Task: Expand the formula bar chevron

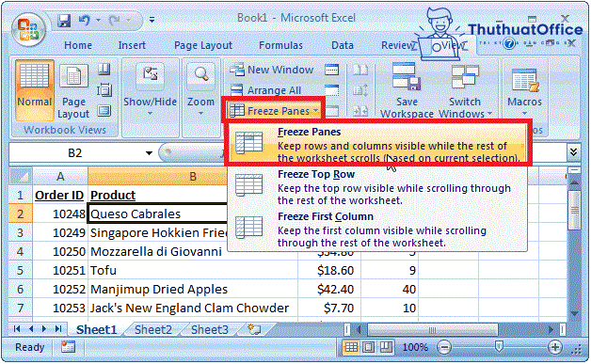Action: (573, 151)
